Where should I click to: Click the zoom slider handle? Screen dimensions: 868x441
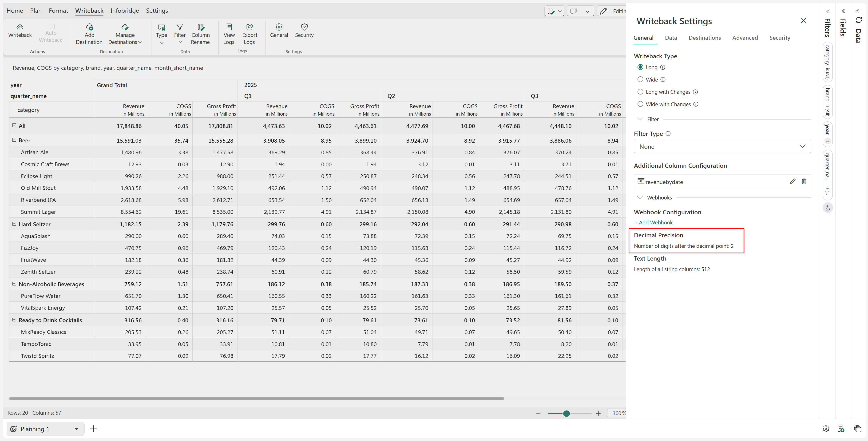point(567,414)
